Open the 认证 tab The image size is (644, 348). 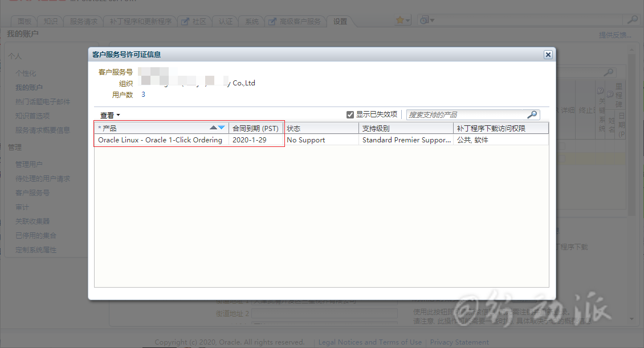point(225,21)
